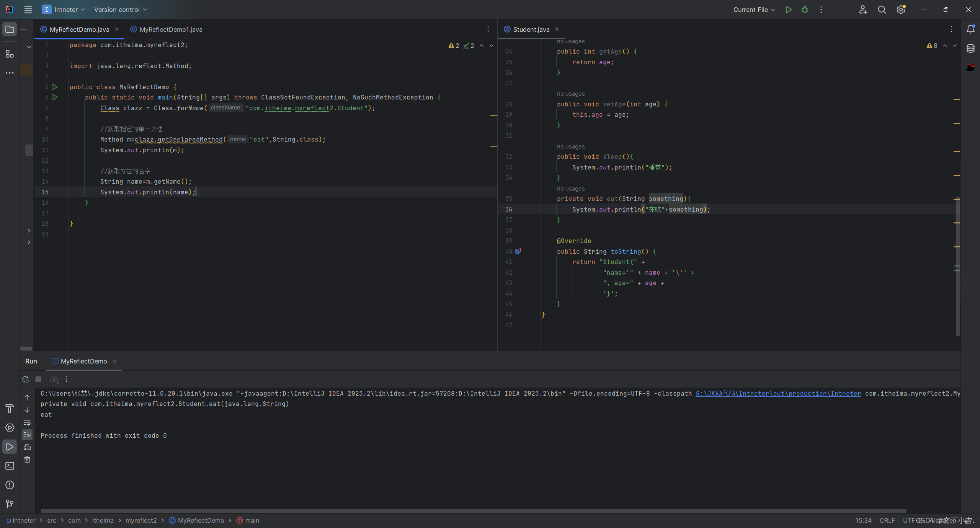Screen dimensions: 980x528
Task: Open the Project tool window folder icon
Action: tap(10, 29)
